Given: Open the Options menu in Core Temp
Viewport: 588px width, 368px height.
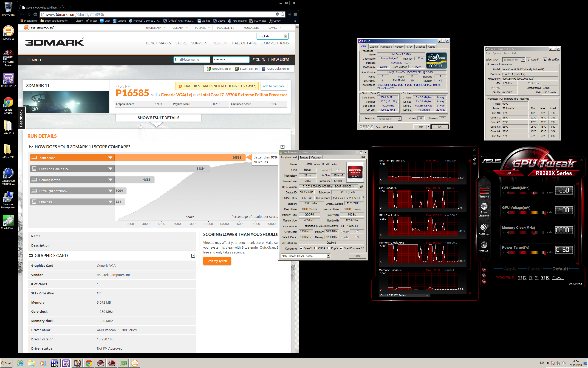Looking at the screenshot, I should [x=497, y=53].
